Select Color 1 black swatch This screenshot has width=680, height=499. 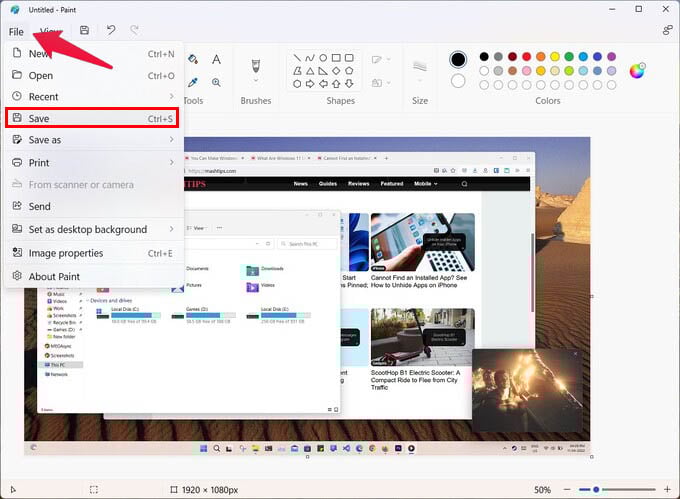pos(458,59)
